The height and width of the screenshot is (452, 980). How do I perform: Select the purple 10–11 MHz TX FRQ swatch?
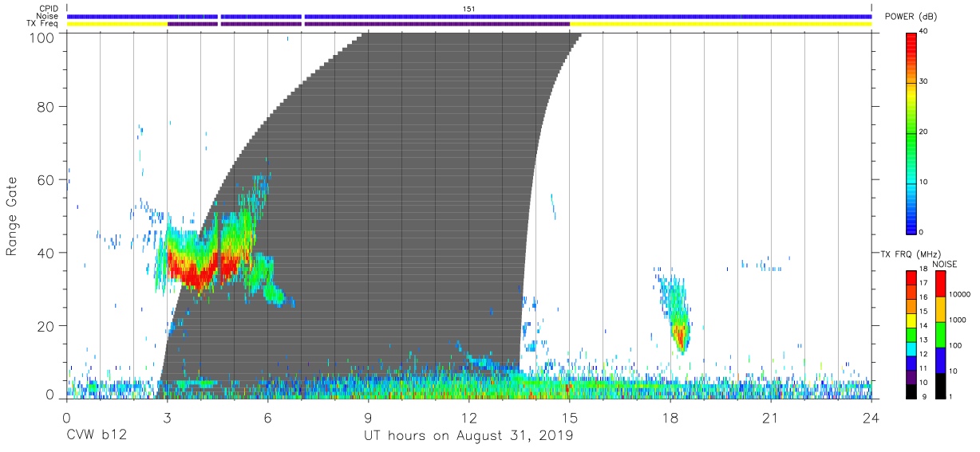[911, 375]
